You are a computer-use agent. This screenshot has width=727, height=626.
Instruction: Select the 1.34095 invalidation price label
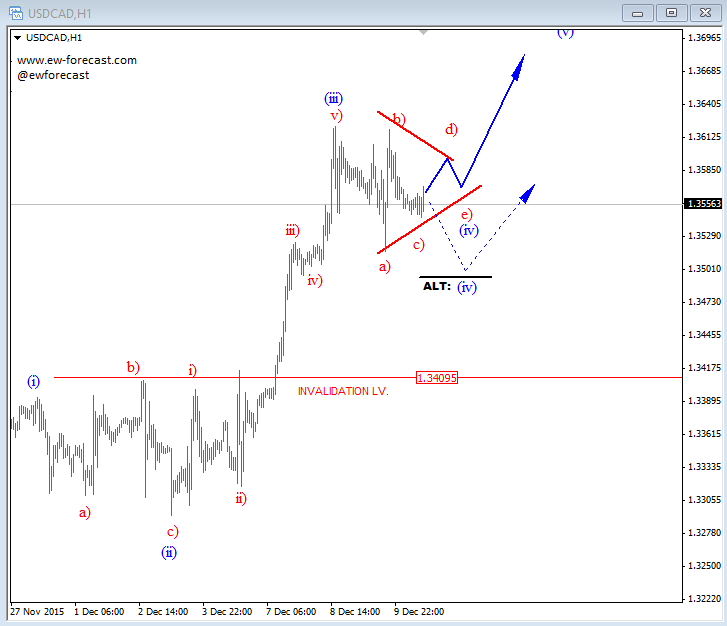click(437, 378)
